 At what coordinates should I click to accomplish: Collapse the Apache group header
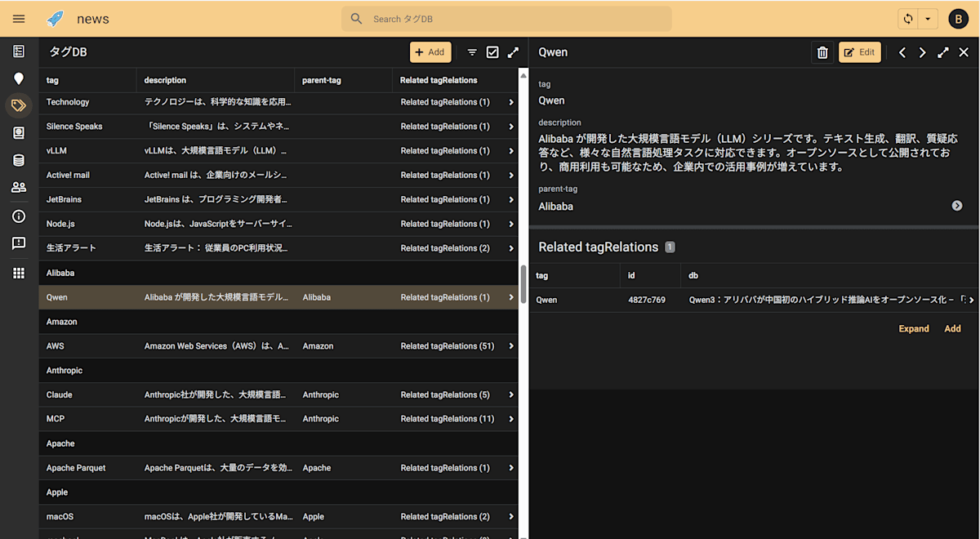[278, 443]
